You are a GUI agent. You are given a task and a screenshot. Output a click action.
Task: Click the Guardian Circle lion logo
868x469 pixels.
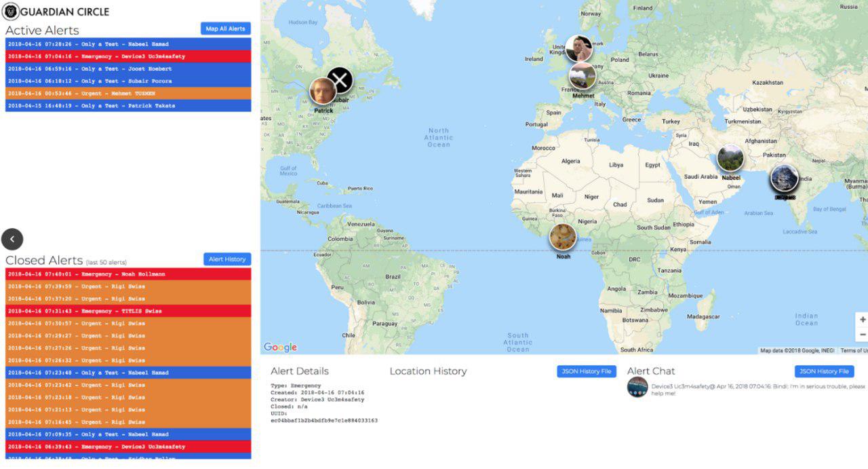11,11
